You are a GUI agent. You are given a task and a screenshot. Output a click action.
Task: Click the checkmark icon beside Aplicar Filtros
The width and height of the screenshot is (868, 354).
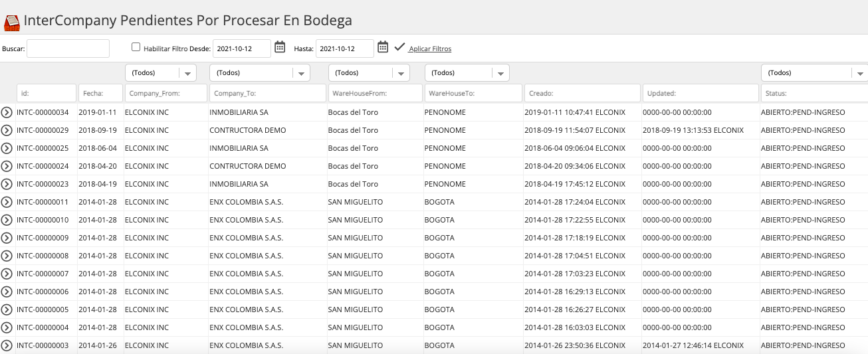[x=399, y=47]
